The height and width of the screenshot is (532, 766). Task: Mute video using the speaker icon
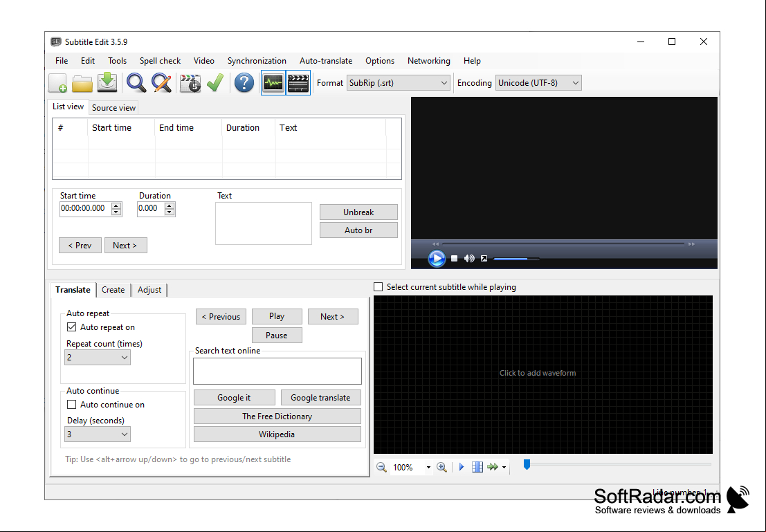469,259
